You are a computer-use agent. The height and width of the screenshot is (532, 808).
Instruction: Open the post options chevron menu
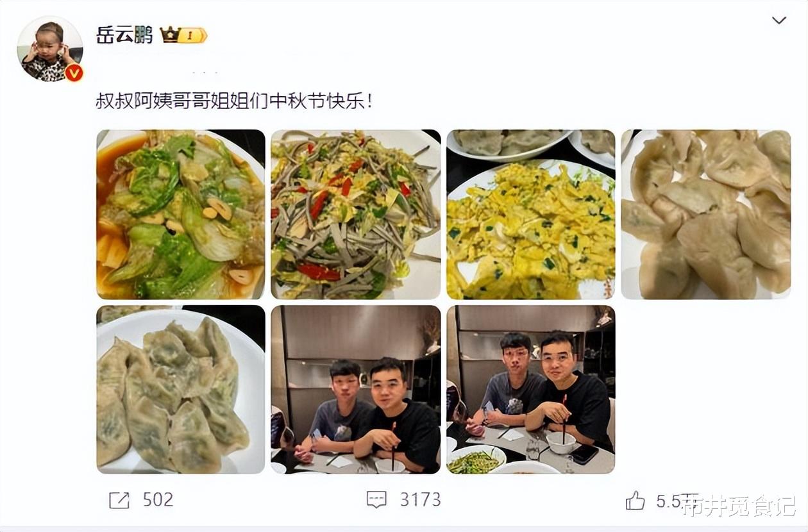click(779, 21)
